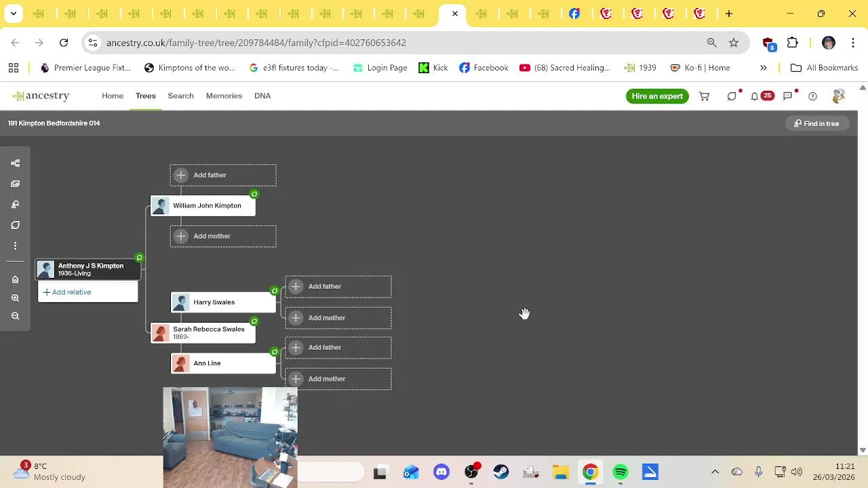
Task: Reload the page
Action: [x=64, y=43]
